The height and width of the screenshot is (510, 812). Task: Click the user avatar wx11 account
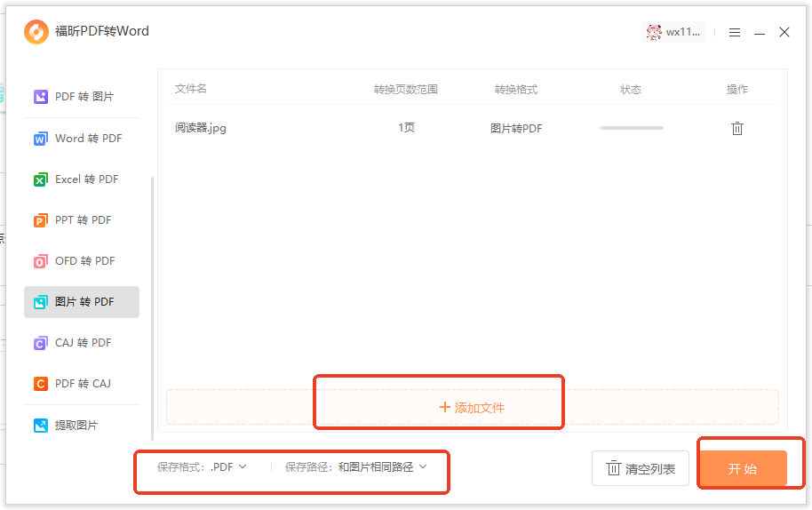coord(673,32)
